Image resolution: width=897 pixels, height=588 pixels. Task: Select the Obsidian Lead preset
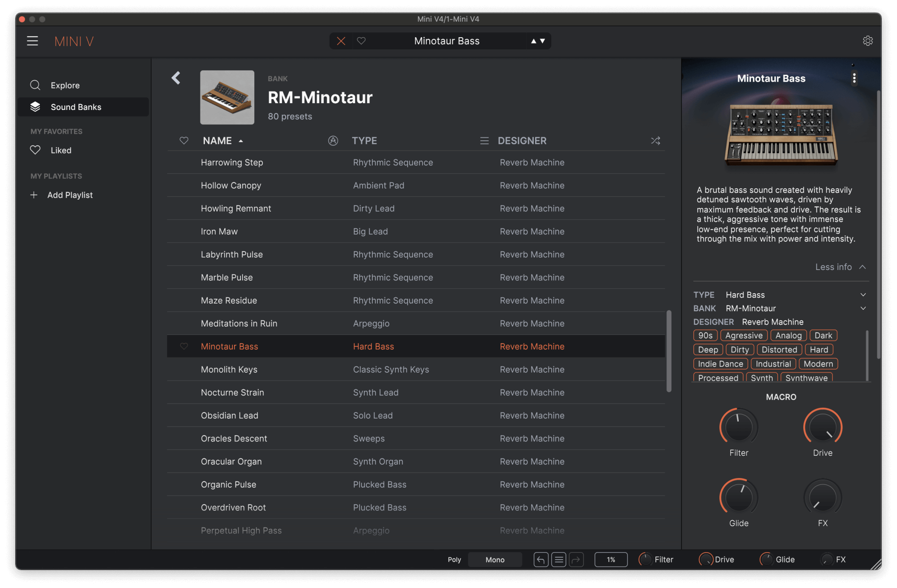pos(229,415)
